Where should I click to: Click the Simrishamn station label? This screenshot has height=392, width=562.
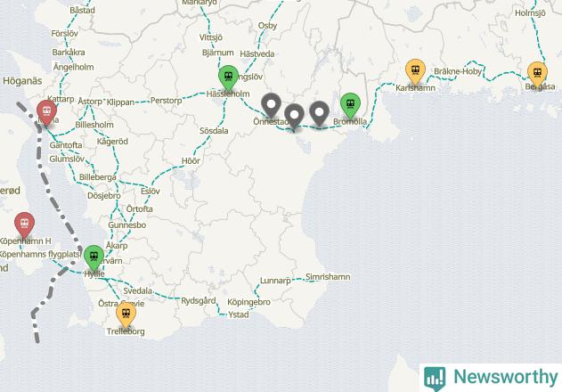pos(328,277)
